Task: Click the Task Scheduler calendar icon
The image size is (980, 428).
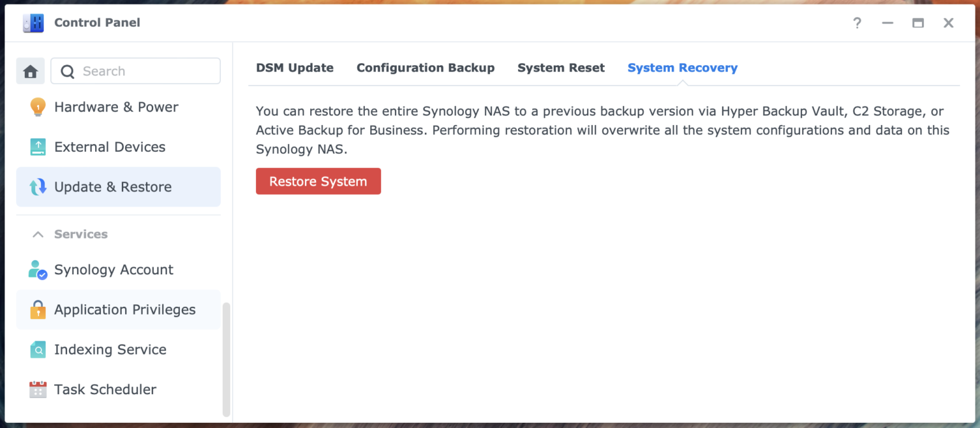Action: coord(38,390)
